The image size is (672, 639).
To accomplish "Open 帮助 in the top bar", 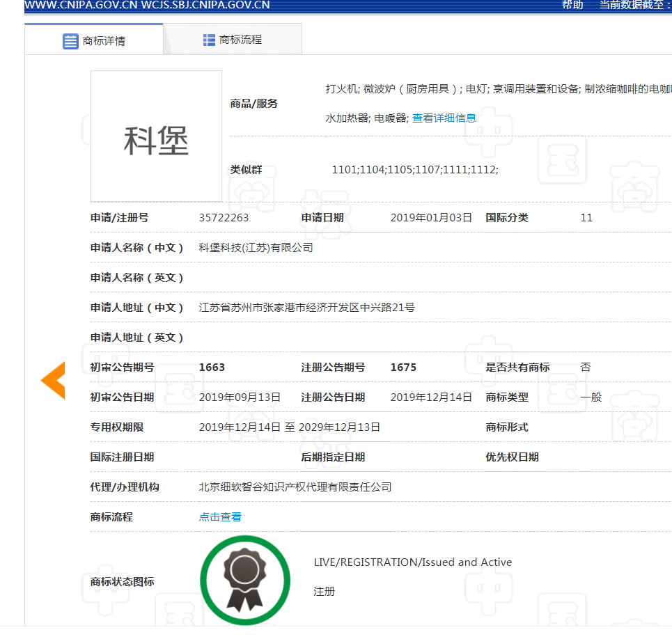I will point(572,5).
